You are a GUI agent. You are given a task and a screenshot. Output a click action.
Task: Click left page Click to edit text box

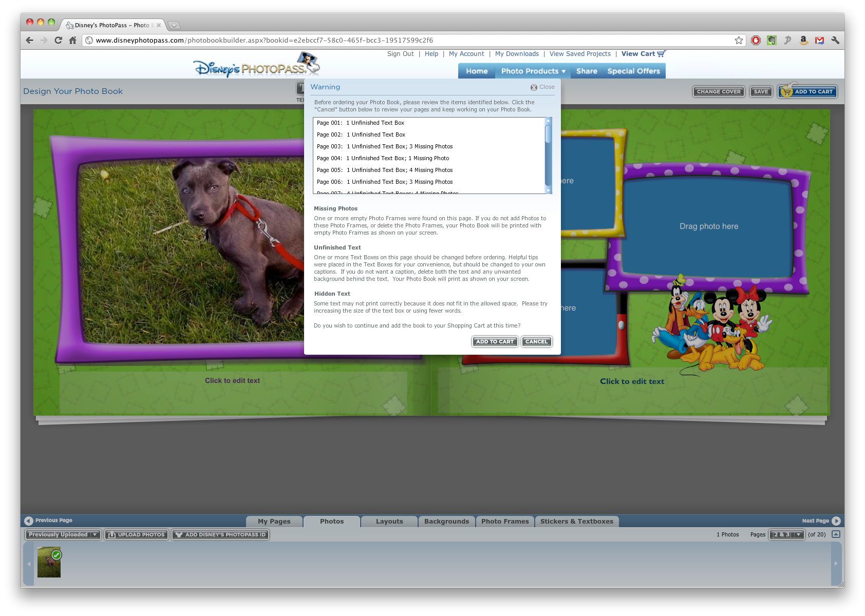click(x=233, y=393)
